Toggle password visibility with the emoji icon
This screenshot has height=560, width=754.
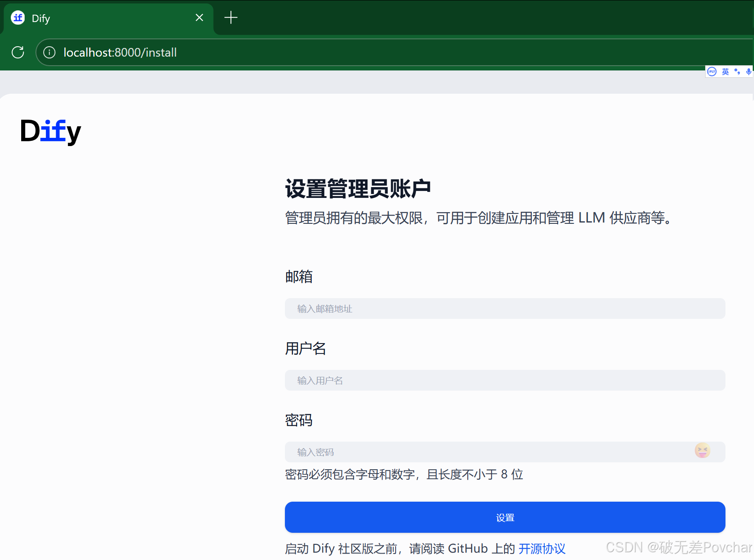point(703,451)
